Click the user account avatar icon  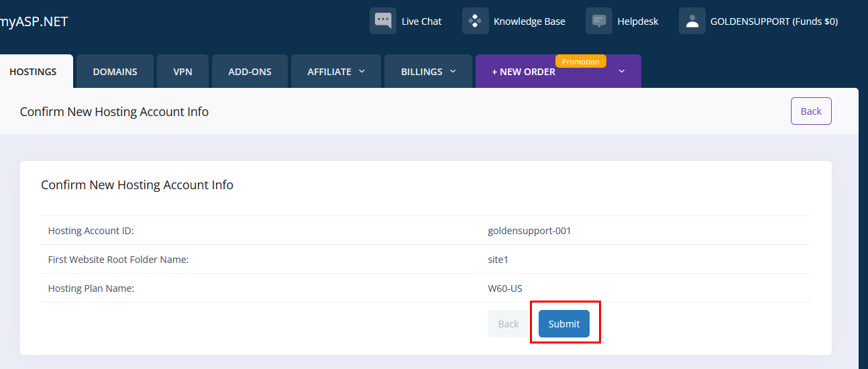pos(692,21)
